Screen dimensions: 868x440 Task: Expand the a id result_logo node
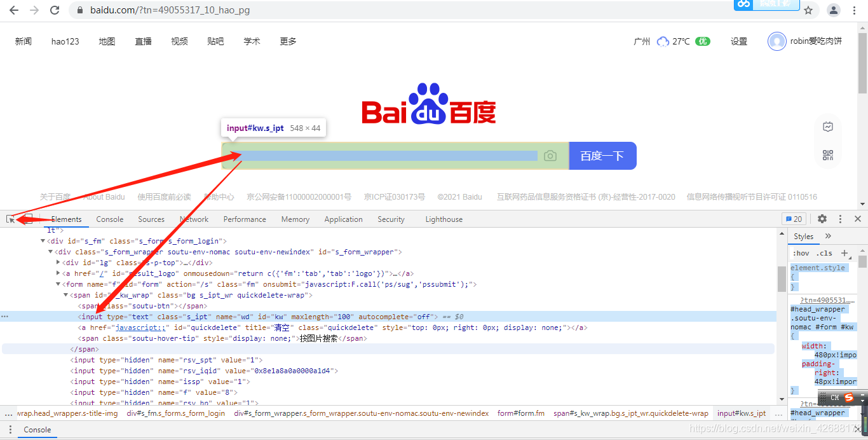tap(58, 273)
